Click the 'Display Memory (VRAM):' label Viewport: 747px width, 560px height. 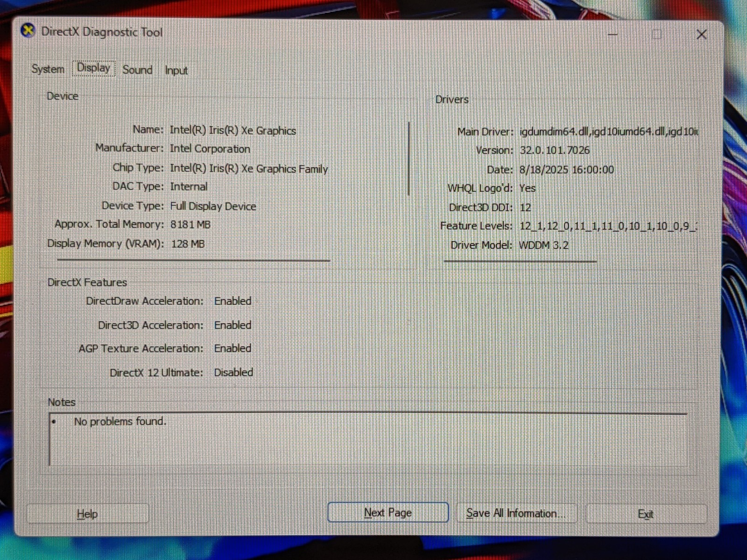(106, 244)
